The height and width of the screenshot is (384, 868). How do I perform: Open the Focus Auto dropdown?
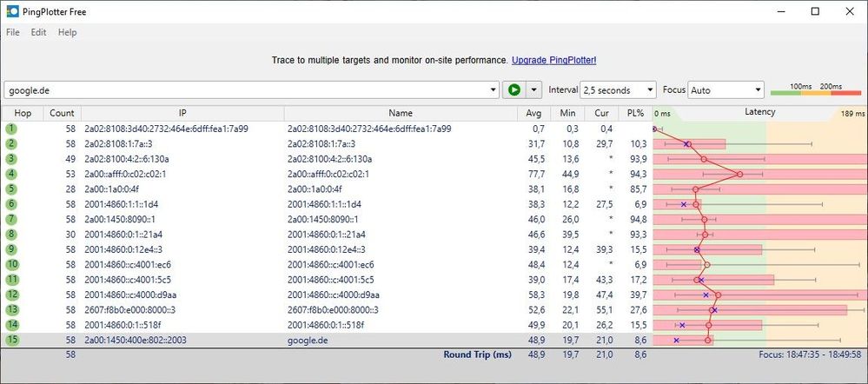pos(726,89)
